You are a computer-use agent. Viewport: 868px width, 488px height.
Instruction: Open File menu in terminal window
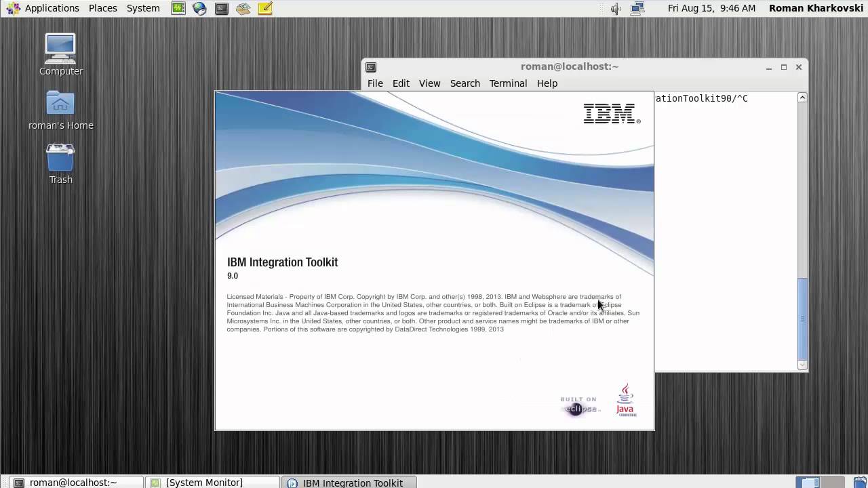(375, 83)
